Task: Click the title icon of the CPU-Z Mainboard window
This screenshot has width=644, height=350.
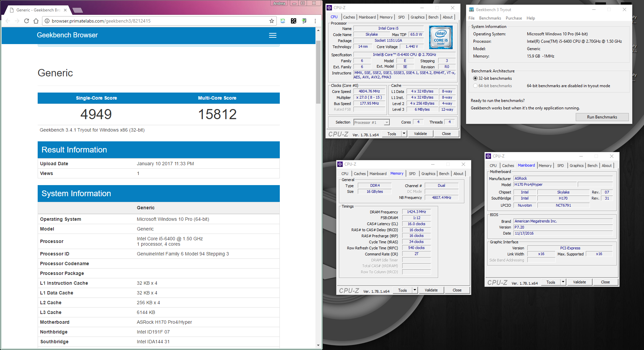Action: 489,156
